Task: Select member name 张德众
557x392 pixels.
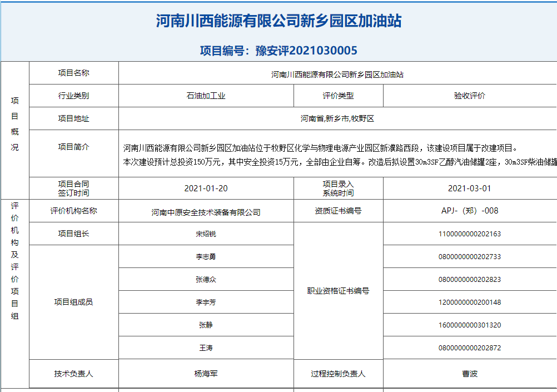Action: (206, 279)
